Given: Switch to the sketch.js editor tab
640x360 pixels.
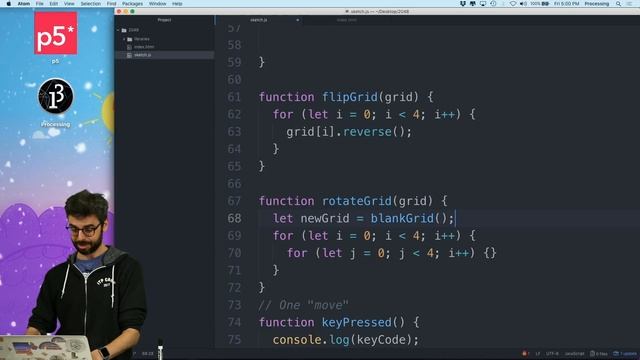Looking at the screenshot, I should 259,20.
